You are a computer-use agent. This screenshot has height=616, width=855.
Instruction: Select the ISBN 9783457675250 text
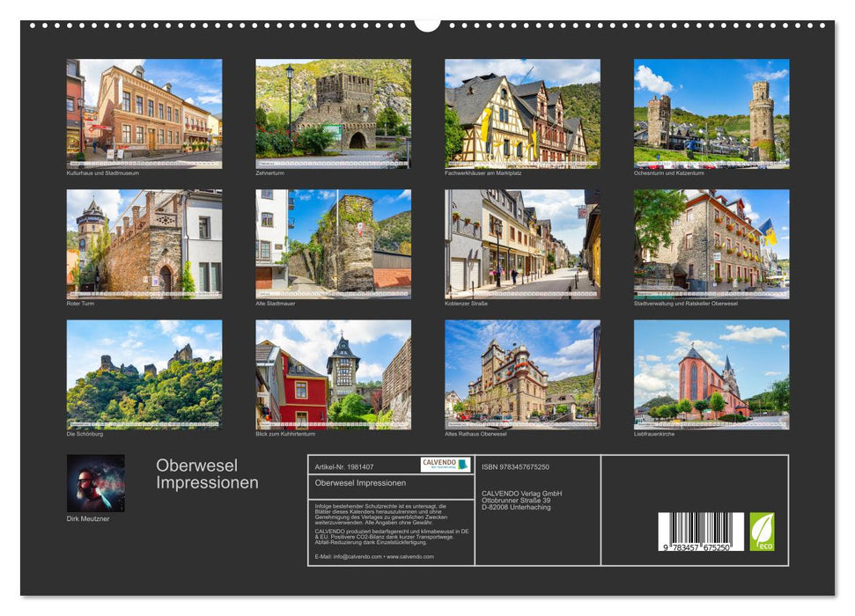coord(515,466)
